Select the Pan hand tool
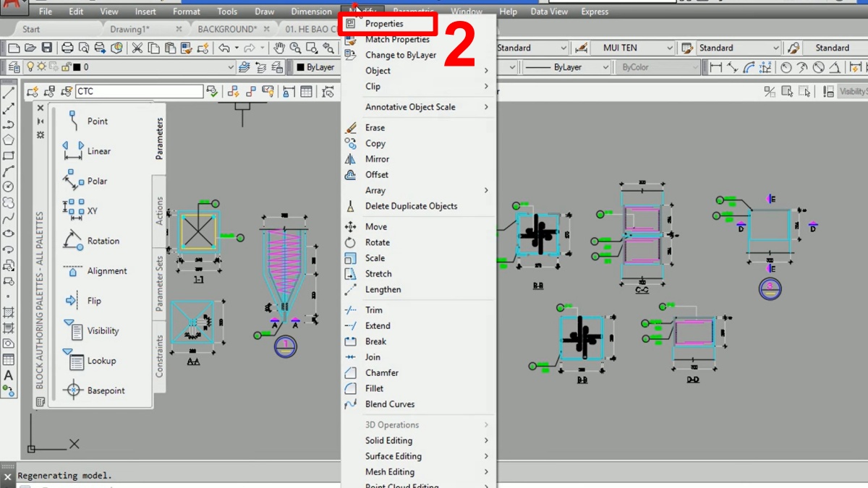Viewport: 868px width, 488px height. tap(279, 48)
